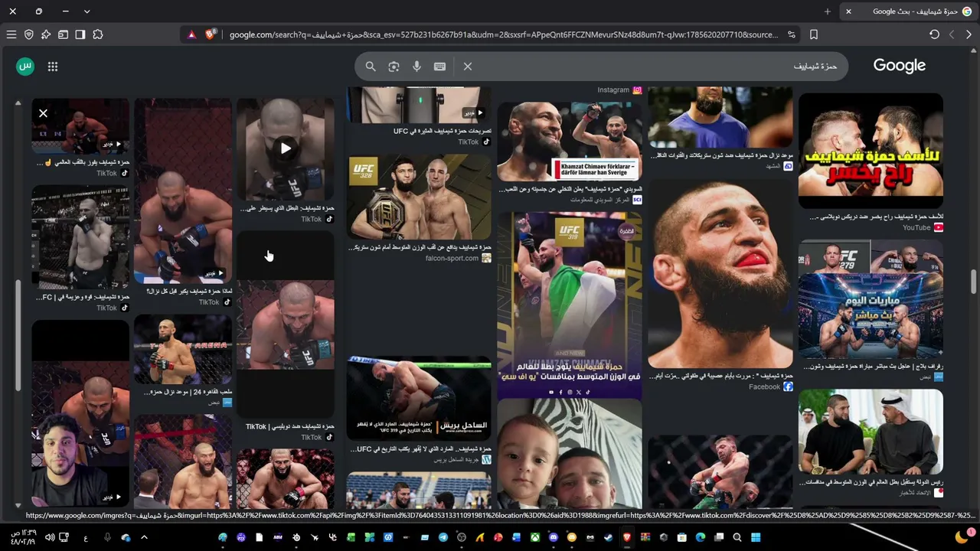Open the Google account avatar

point(25,67)
